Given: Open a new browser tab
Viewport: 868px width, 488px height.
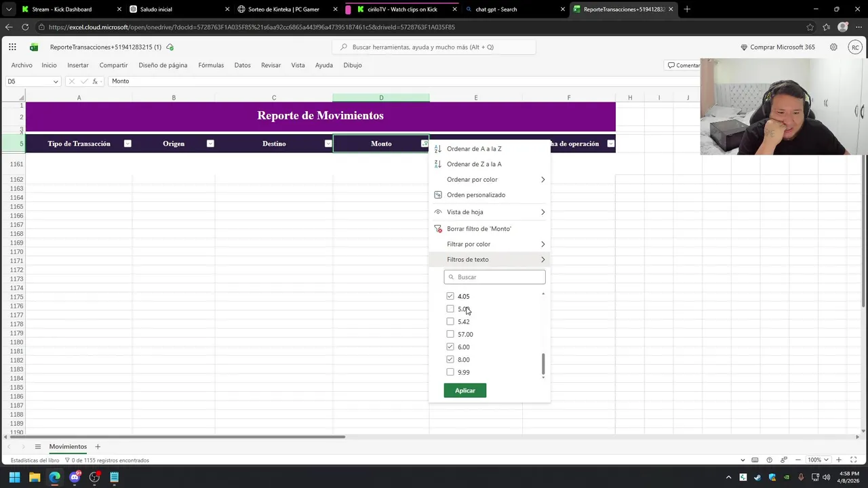Looking at the screenshot, I should coord(687,9).
